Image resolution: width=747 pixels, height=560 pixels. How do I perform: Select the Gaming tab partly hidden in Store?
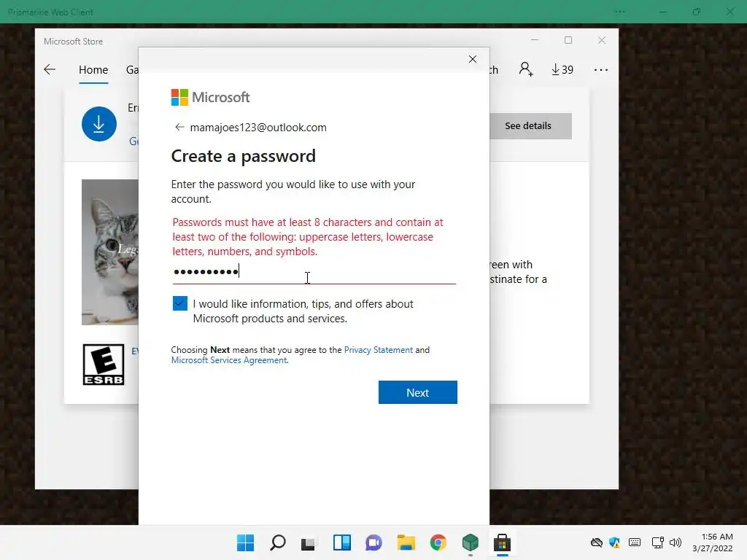(x=132, y=70)
